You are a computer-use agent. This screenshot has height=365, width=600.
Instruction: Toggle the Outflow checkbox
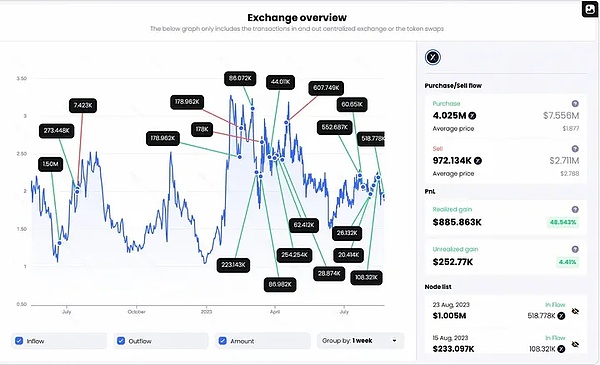click(121, 341)
